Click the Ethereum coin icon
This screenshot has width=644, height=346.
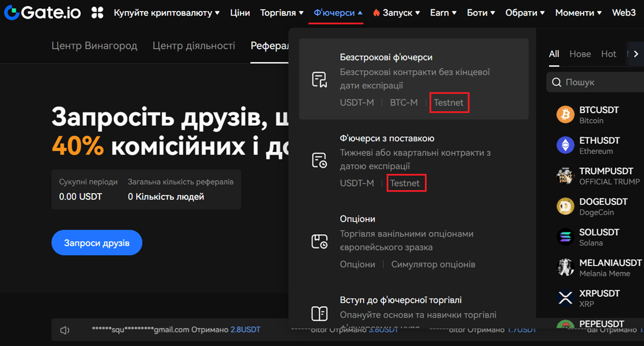565,145
